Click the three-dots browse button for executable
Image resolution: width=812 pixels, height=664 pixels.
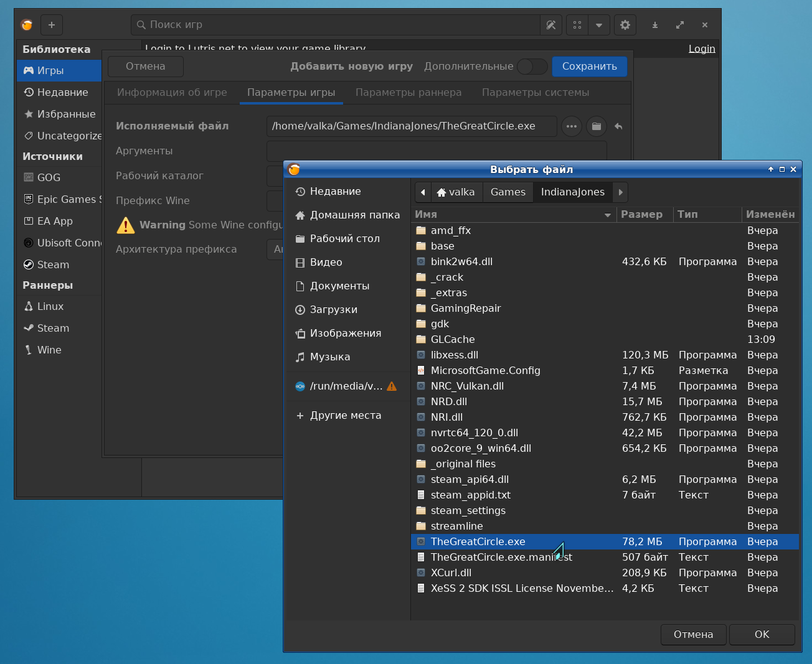point(572,126)
